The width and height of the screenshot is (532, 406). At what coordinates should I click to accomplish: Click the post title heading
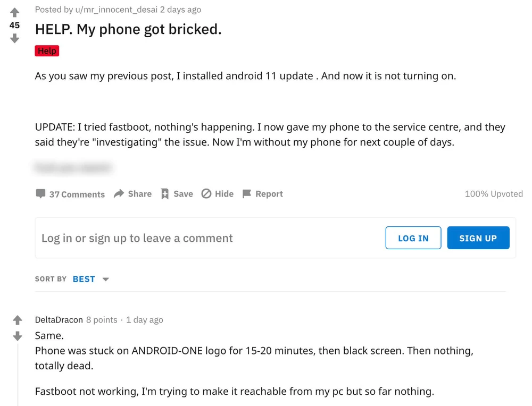click(128, 29)
